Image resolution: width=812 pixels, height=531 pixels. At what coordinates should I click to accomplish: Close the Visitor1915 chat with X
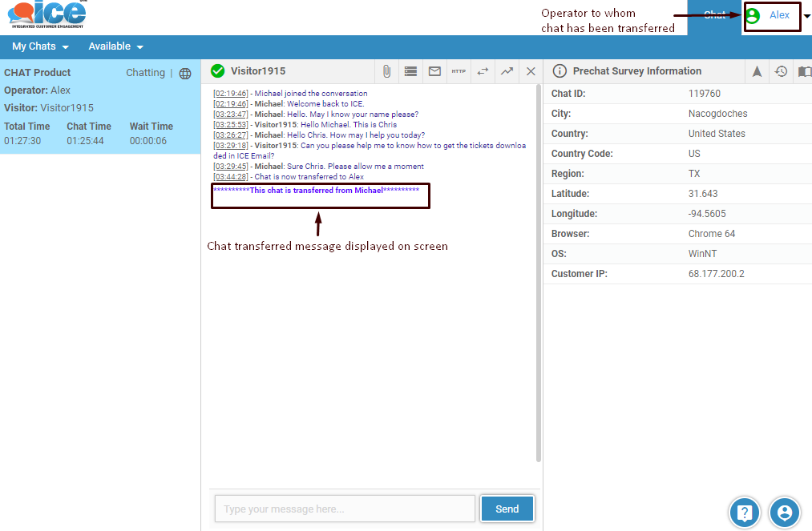(x=531, y=71)
